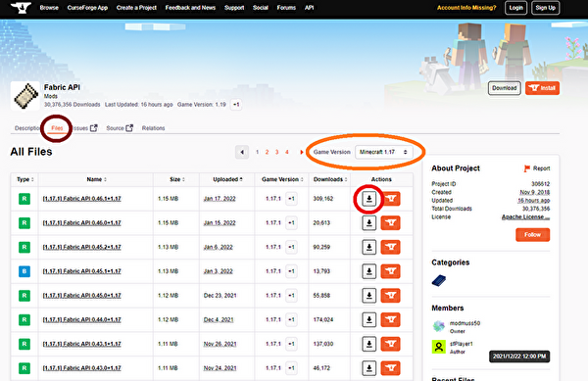Click the Sign Up button

[x=545, y=8]
